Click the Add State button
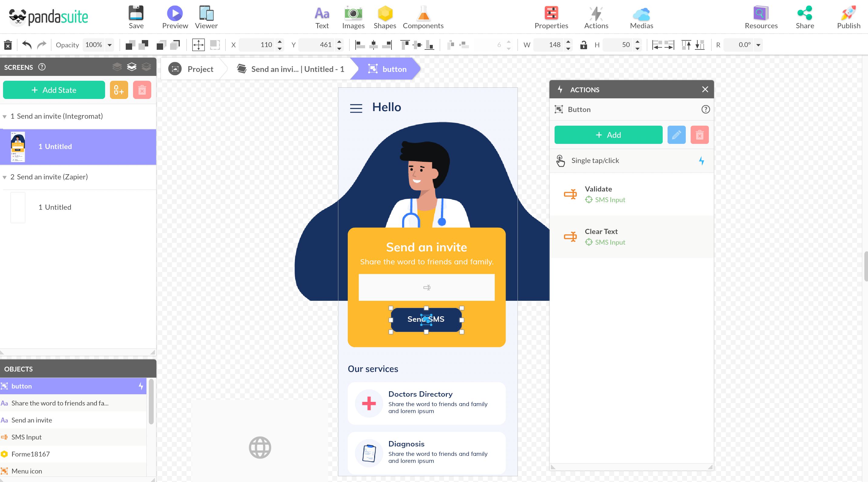Viewport: 868px width, 482px height. [x=54, y=90]
